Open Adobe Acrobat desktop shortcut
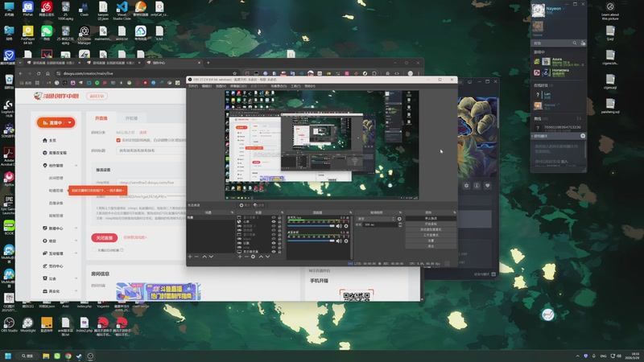 click(x=9, y=156)
